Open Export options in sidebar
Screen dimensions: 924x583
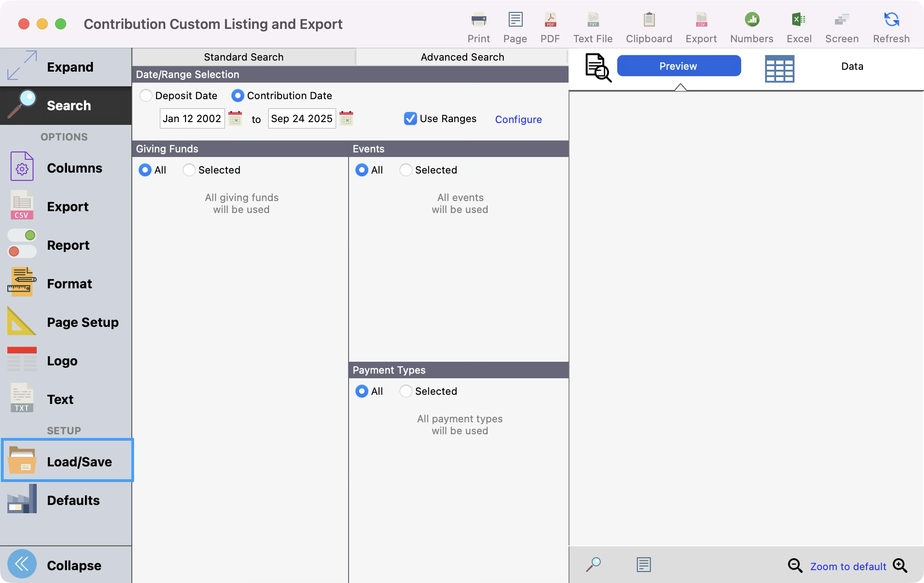[66, 207]
